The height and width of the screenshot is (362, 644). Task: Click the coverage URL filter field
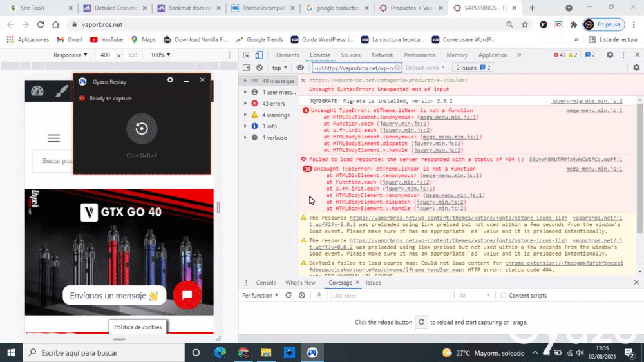[x=391, y=296]
